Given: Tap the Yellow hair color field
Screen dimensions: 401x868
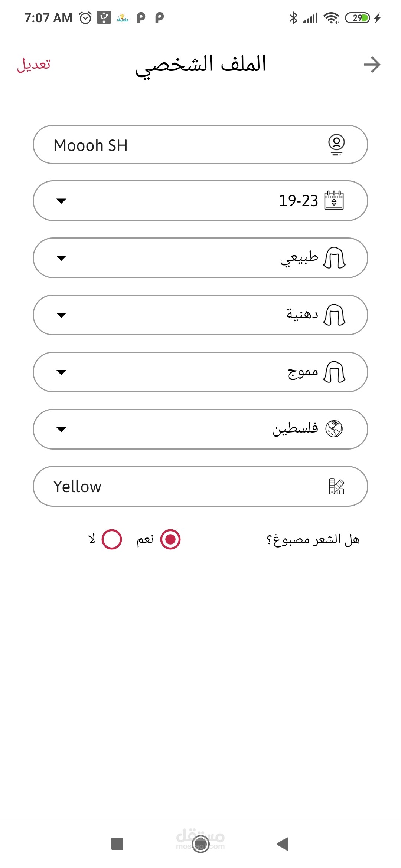Looking at the screenshot, I should 186,486.
